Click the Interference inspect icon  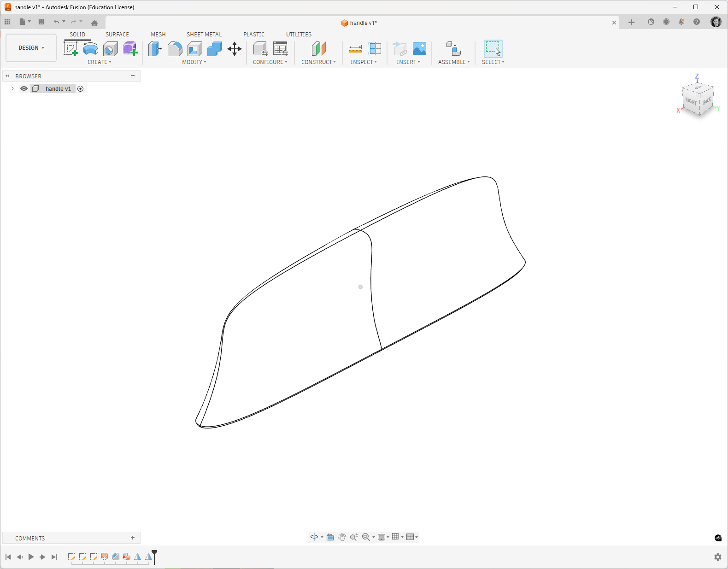click(x=375, y=48)
